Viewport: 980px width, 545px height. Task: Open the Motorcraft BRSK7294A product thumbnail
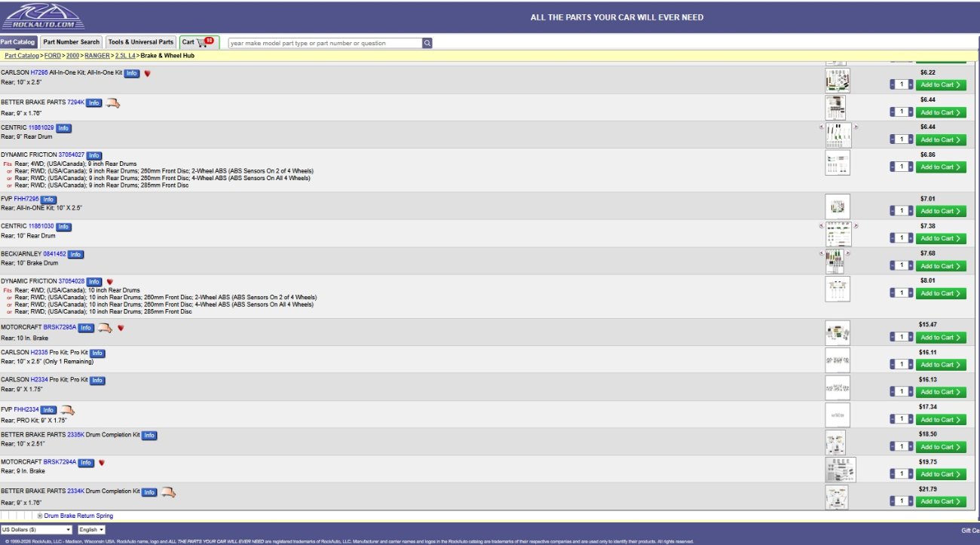click(841, 470)
